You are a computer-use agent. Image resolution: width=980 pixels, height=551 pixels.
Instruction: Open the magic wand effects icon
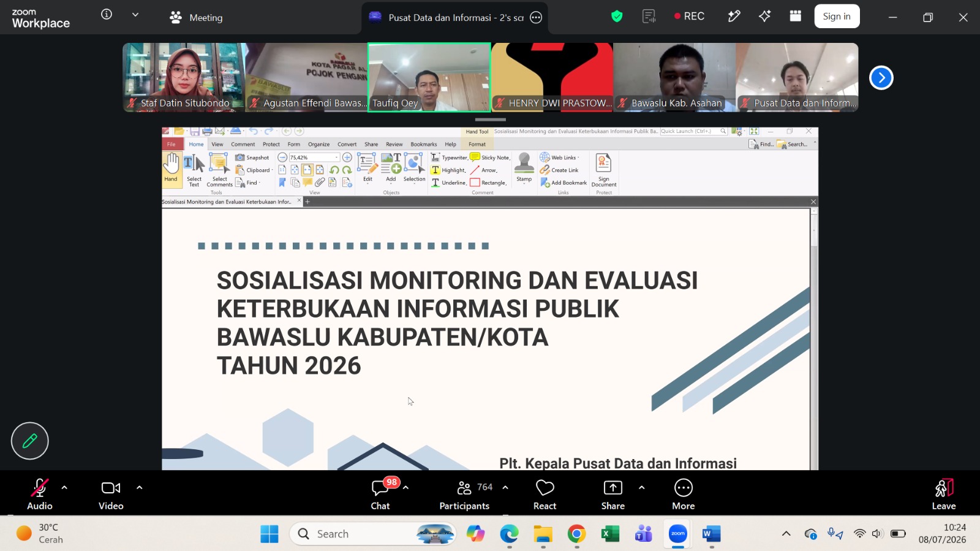tap(734, 17)
